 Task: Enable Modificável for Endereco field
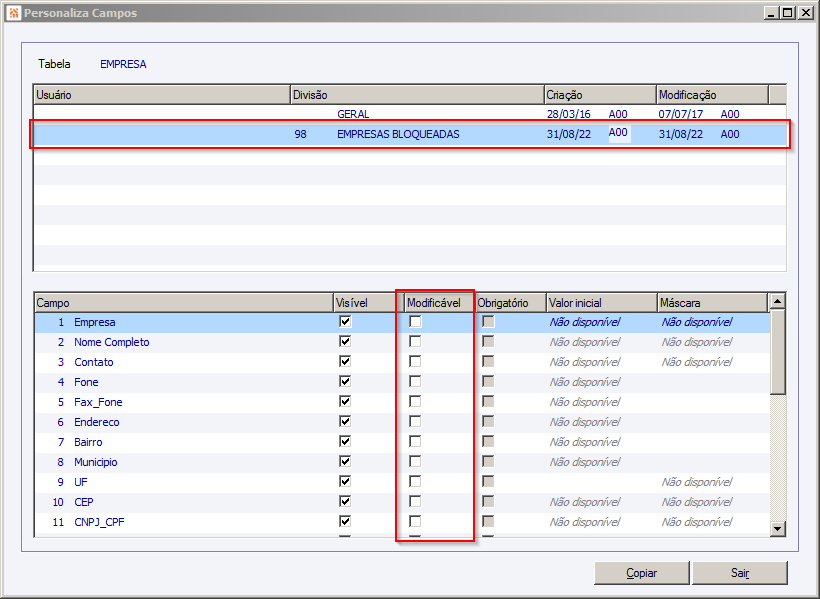(x=415, y=421)
